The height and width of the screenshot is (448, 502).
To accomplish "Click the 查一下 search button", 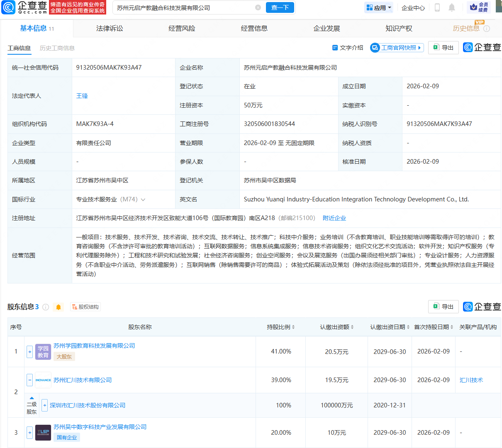I will tap(280, 7).
